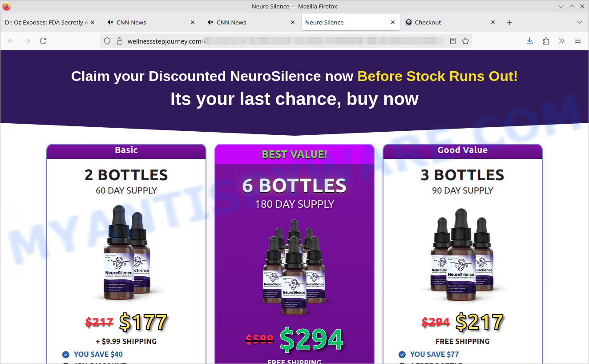Reload the page with the refresh icon
Image resolution: width=589 pixels, height=364 pixels.
click(x=43, y=41)
